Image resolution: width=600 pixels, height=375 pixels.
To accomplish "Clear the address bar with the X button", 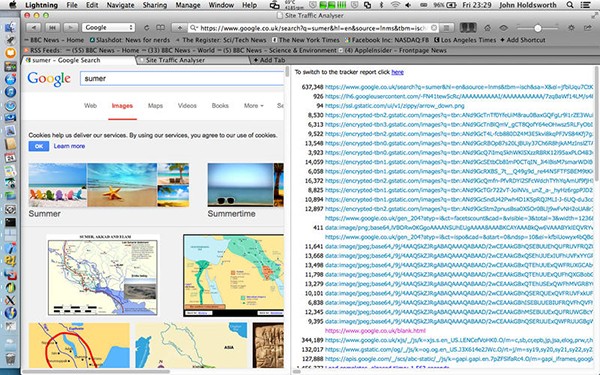I will (x=434, y=28).
